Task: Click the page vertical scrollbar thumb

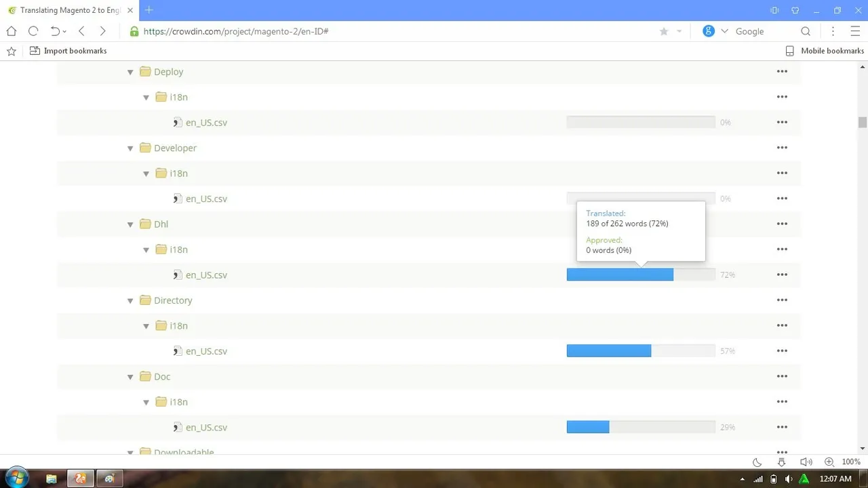Action: pos(863,123)
